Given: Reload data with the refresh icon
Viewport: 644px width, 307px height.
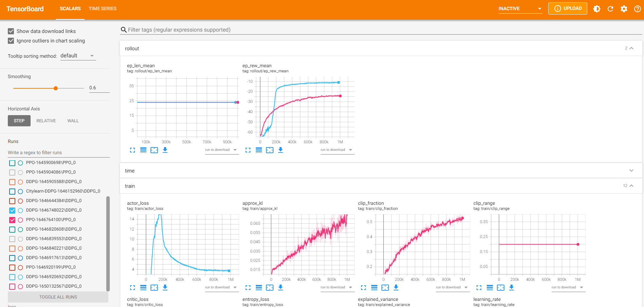Looking at the screenshot, I should click(x=610, y=9).
